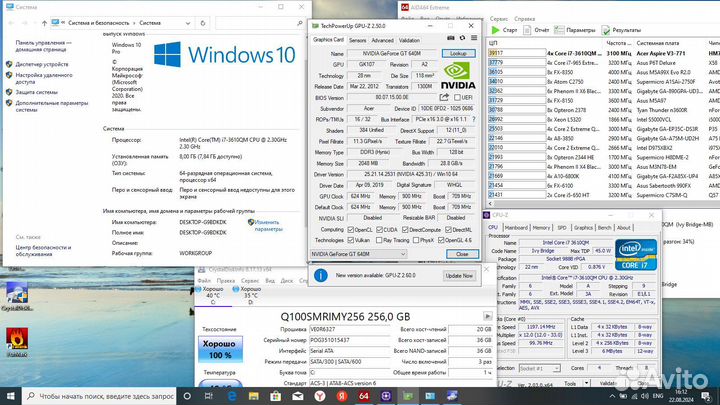
Task: Click the next disk arrow in CrystalDiskInfo
Action: 487,316
